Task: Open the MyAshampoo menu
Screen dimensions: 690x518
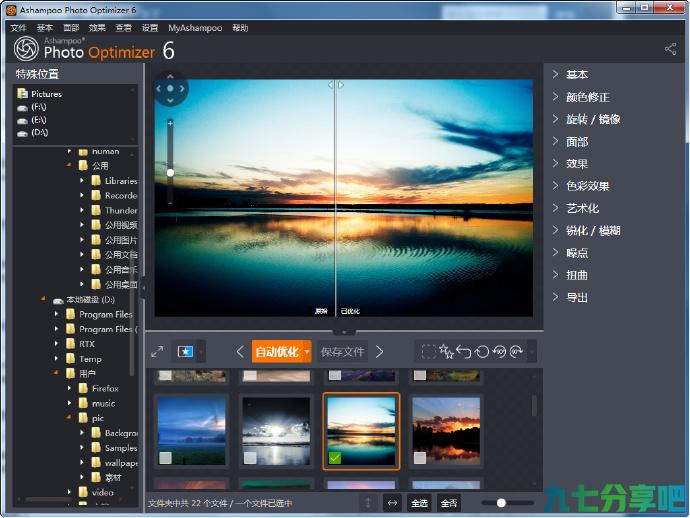Action: coord(195,28)
